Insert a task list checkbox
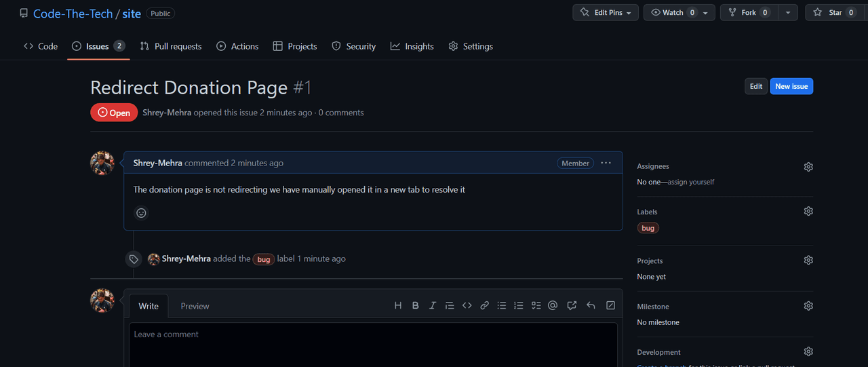This screenshot has height=367, width=868. pyautogui.click(x=536, y=306)
